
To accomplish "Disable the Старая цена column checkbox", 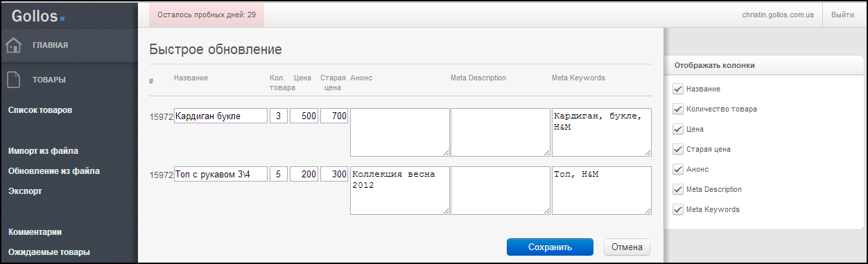I will 678,150.
